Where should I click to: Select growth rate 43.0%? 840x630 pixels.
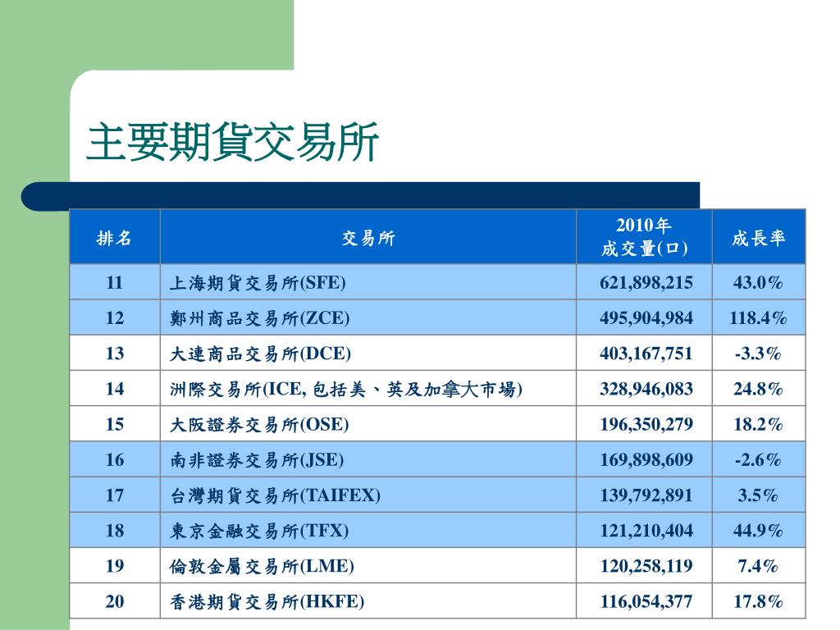[x=758, y=282]
